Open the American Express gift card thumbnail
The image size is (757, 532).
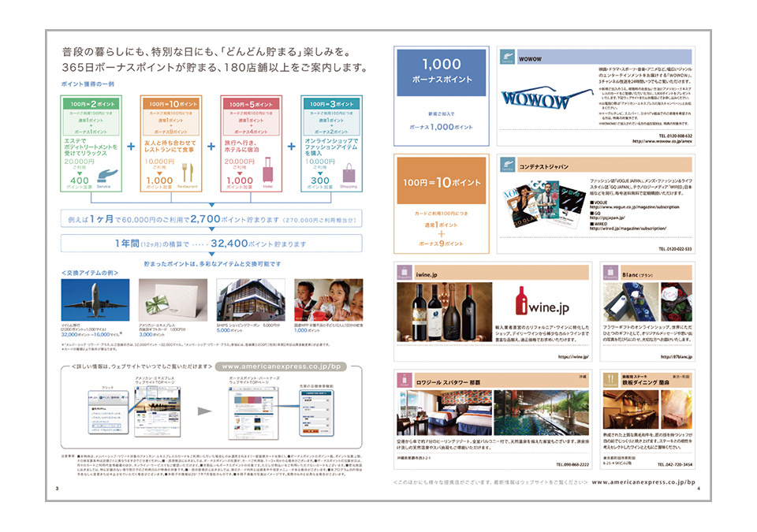(x=173, y=299)
